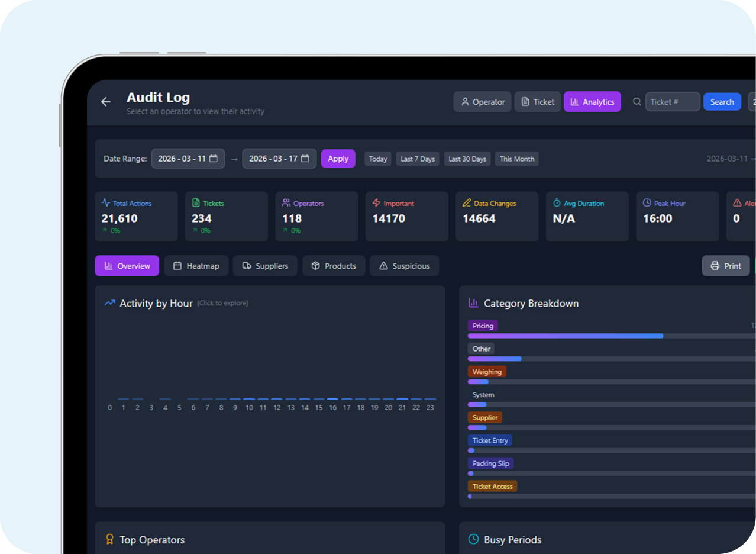The height and width of the screenshot is (554, 756).
Task: Switch to the Products tab
Action: (x=334, y=266)
